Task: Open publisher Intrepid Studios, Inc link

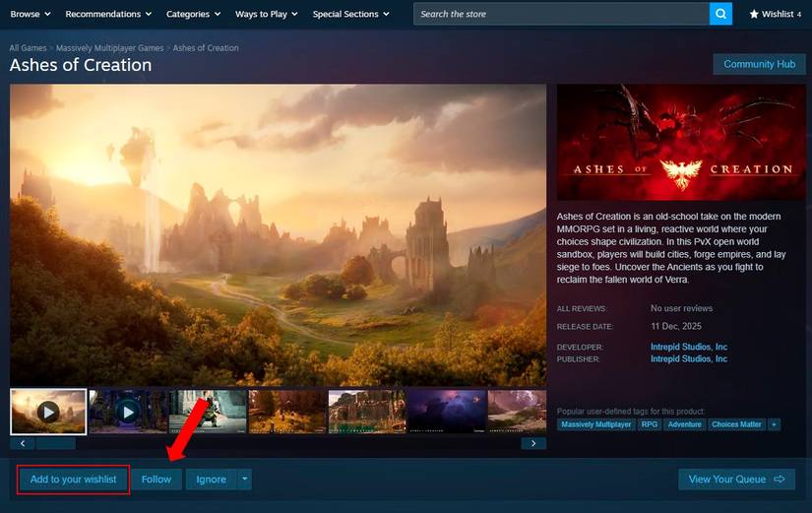Action: [x=689, y=358]
